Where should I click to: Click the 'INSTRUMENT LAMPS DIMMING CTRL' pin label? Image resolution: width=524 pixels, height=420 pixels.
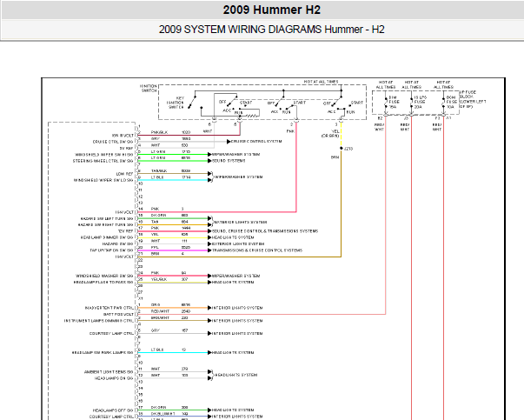point(99,321)
